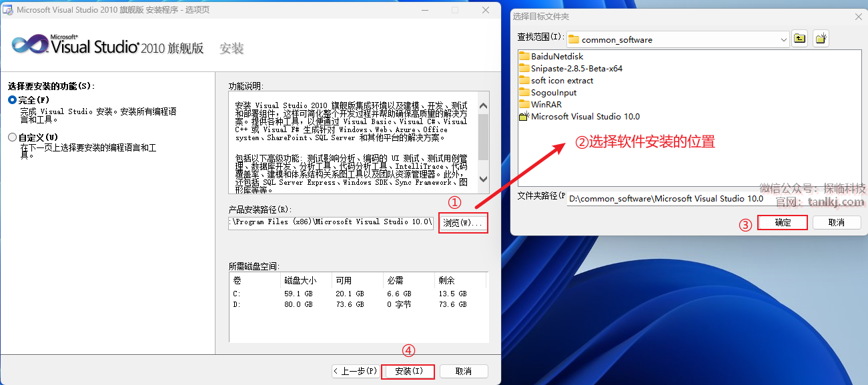Click the 安装(I) install button

(x=408, y=371)
